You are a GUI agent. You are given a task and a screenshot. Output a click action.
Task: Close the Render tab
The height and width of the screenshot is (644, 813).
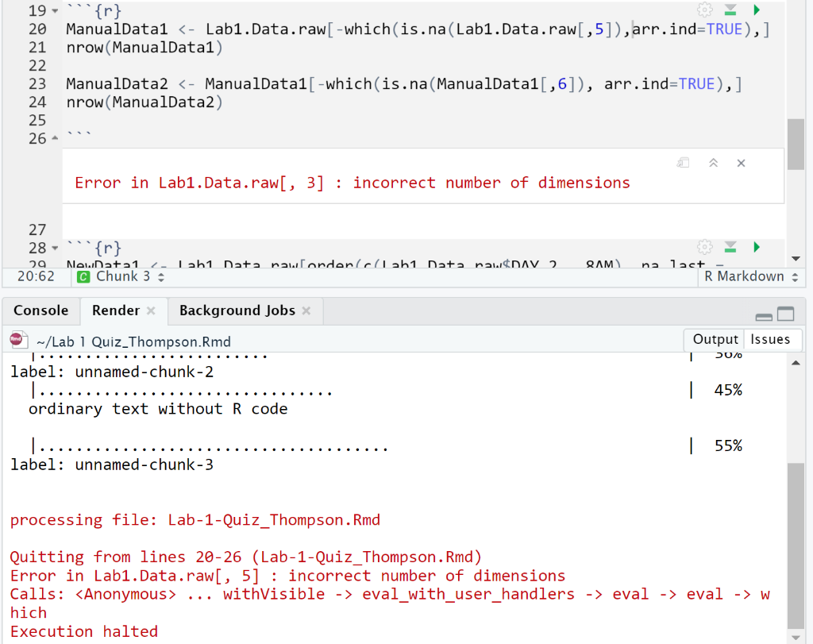coord(151,310)
